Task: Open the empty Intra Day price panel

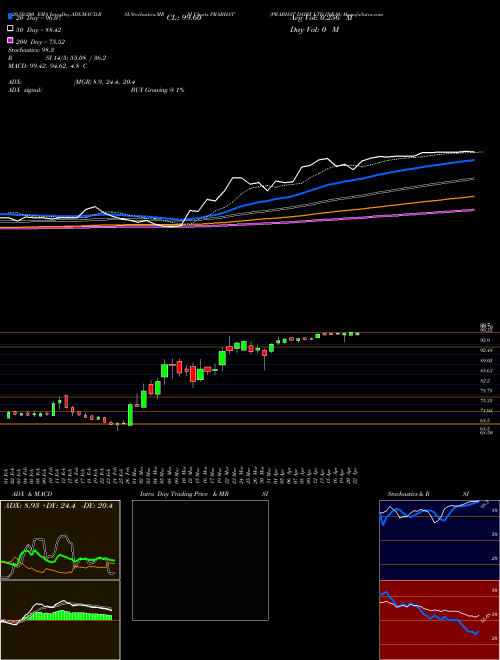Action: pos(200,560)
